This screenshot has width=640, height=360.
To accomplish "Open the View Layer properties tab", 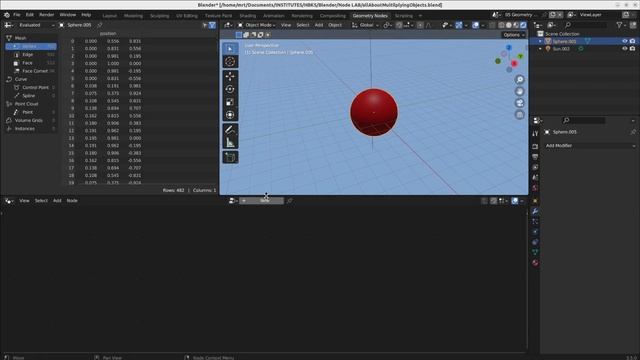I will click(535, 167).
